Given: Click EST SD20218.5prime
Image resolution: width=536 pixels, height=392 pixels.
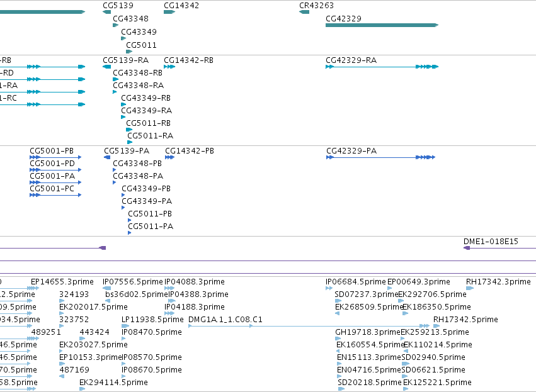Looking at the screenshot, I should [x=369, y=383].
